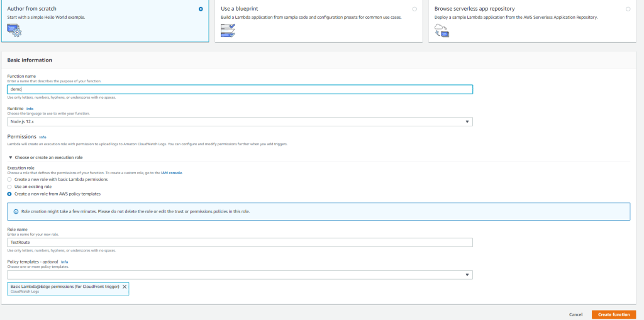This screenshot has width=644, height=320.
Task: Click the Cancel button
Action: pyautogui.click(x=575, y=314)
